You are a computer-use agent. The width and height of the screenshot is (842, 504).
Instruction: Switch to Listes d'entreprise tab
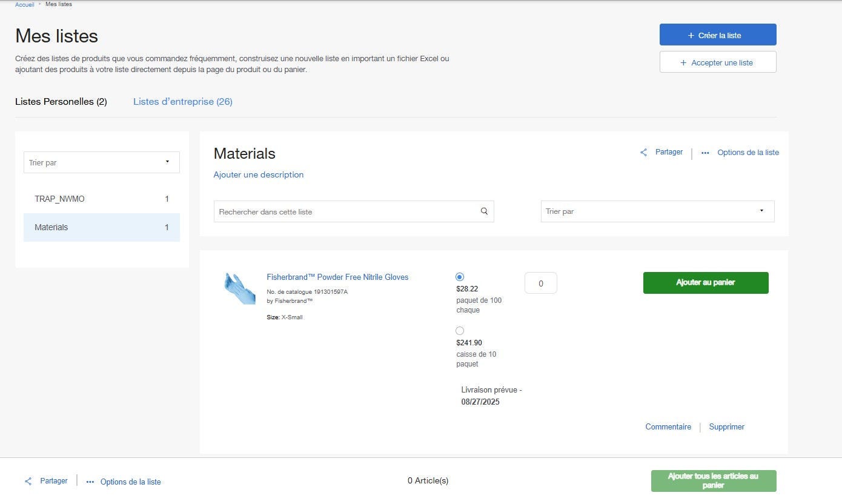click(183, 102)
